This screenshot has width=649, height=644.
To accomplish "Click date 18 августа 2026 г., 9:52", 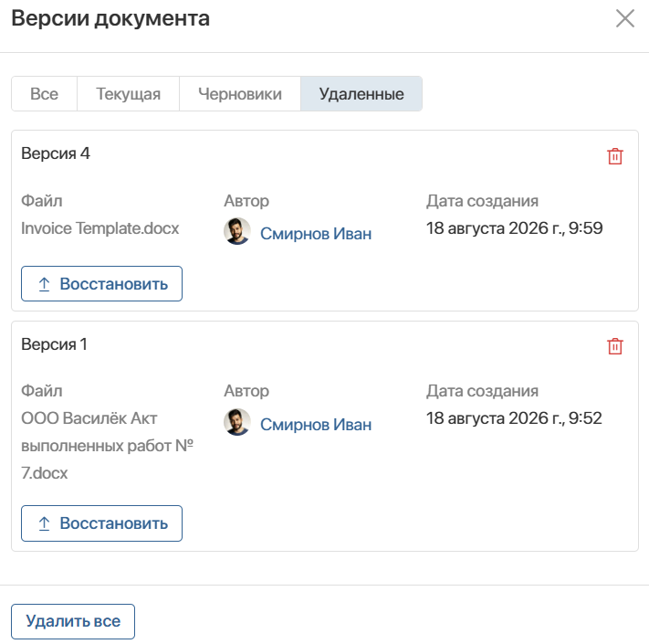I will coord(514,418).
